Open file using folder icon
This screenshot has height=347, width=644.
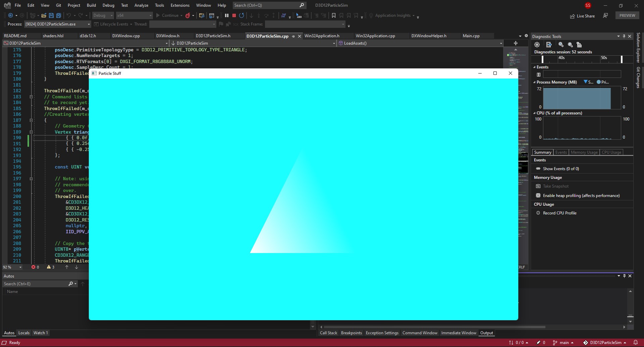click(44, 15)
